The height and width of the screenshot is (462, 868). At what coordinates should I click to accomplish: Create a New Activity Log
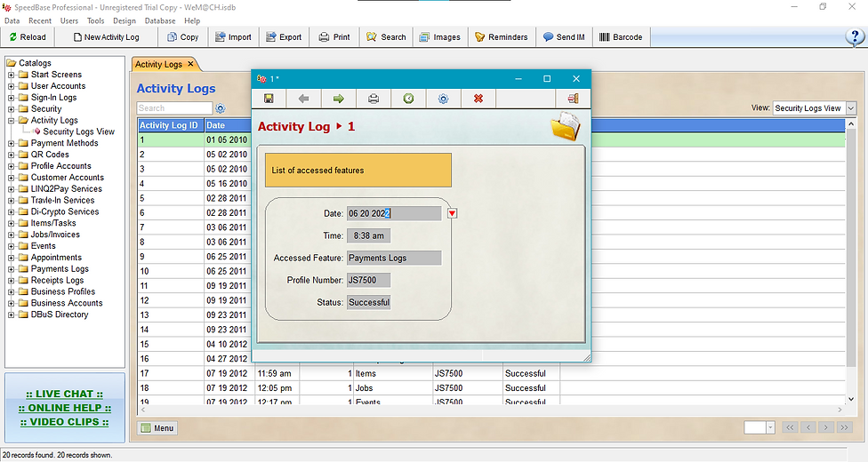click(106, 37)
